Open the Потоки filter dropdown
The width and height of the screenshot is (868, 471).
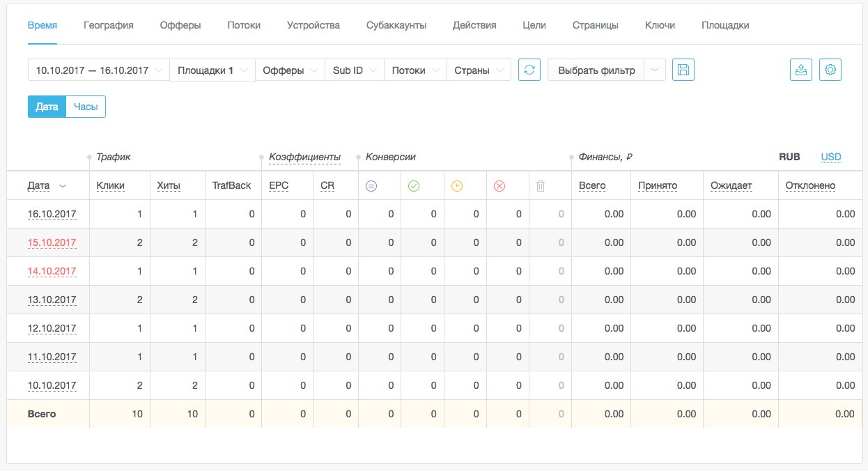click(x=415, y=70)
